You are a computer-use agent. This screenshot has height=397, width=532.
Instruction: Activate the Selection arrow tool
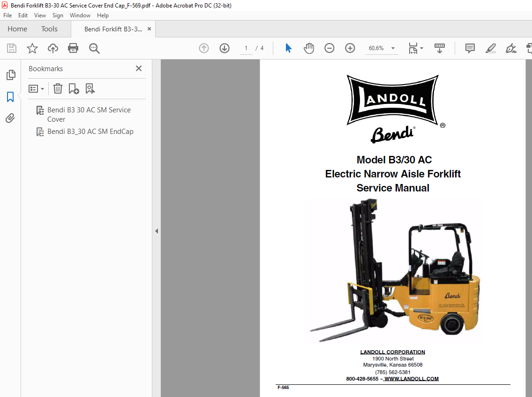[x=288, y=48]
